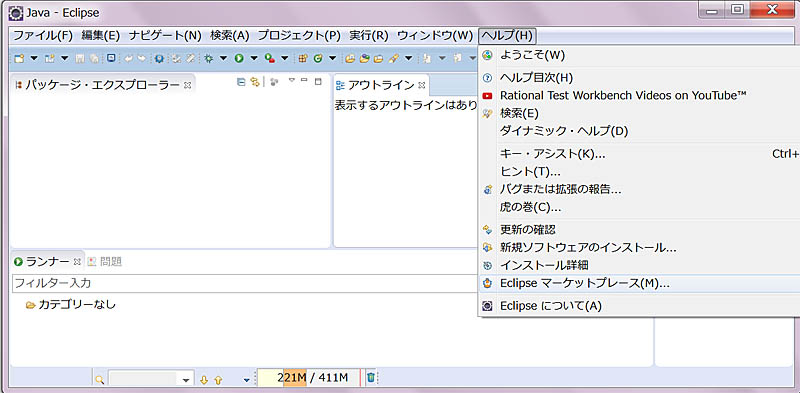Screen dimensions: 800x393
Task: Select バグまたは拡張の報告... menu item
Action: pos(639,189)
